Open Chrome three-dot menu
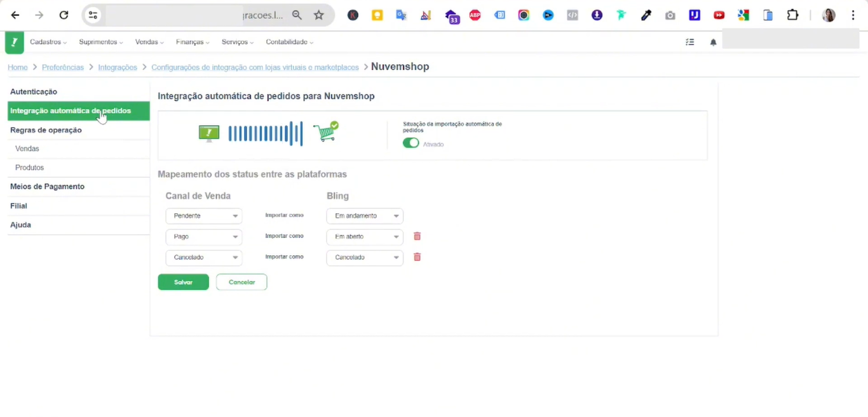 point(853,15)
